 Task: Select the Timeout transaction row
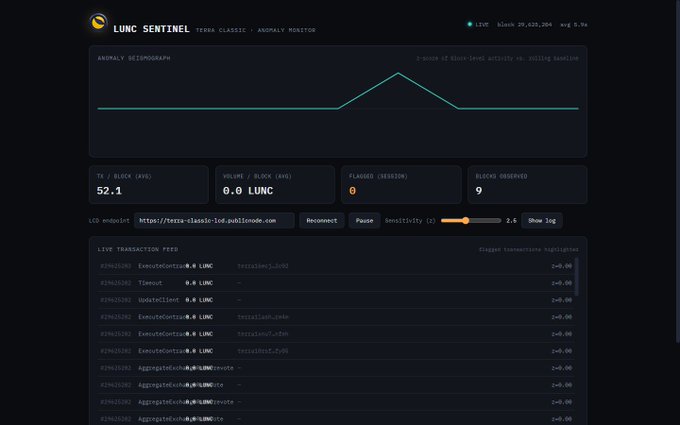tap(336, 283)
